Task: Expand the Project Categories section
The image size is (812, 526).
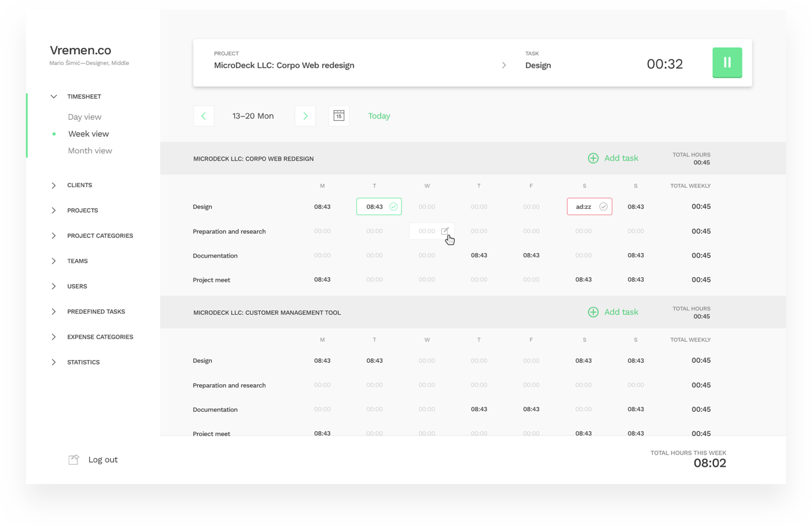Action: pos(54,236)
